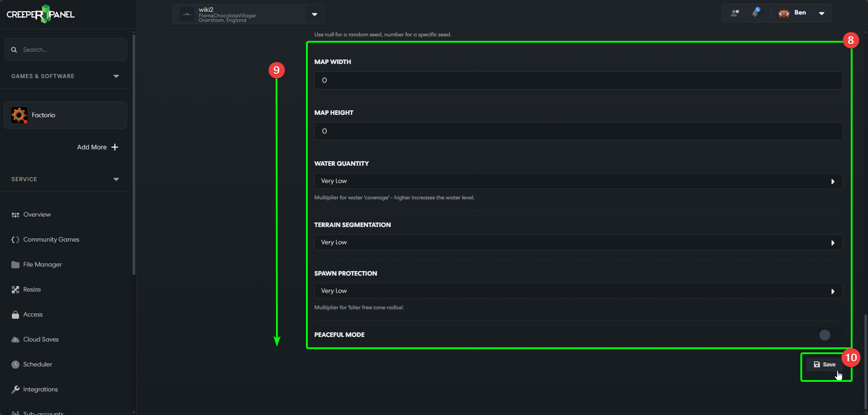Click Add More next to games list

coord(97,147)
